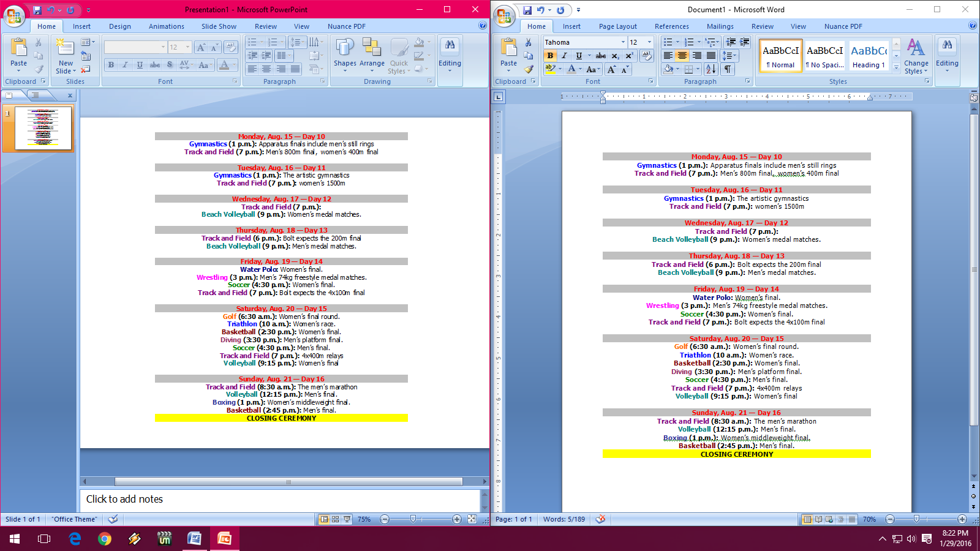Click the Strikethrough icon in Word's Font group

(x=600, y=55)
